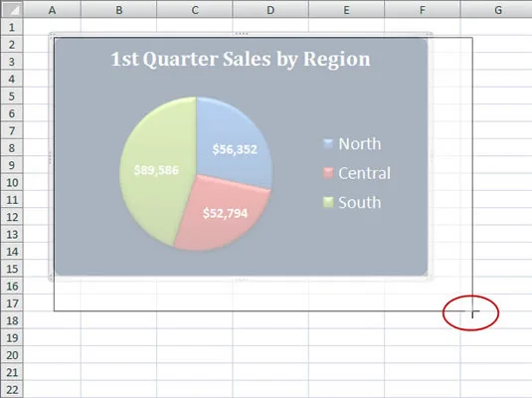Click the $56,352 data label
532x398 pixels.
click(x=235, y=149)
